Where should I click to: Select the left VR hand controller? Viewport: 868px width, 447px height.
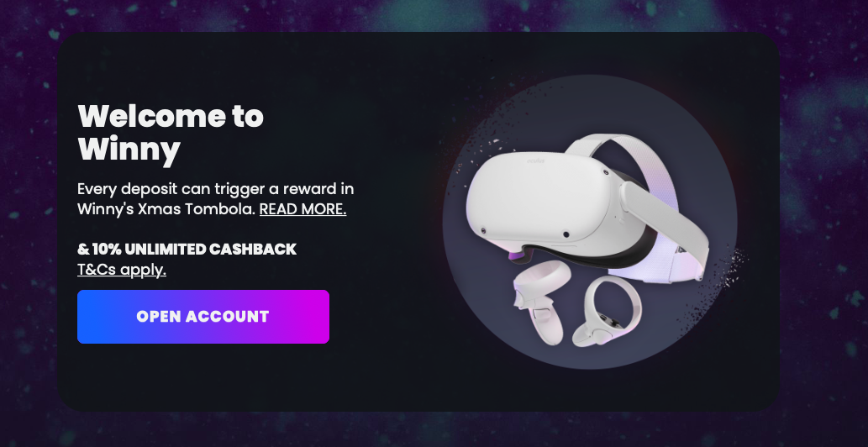pos(538,302)
